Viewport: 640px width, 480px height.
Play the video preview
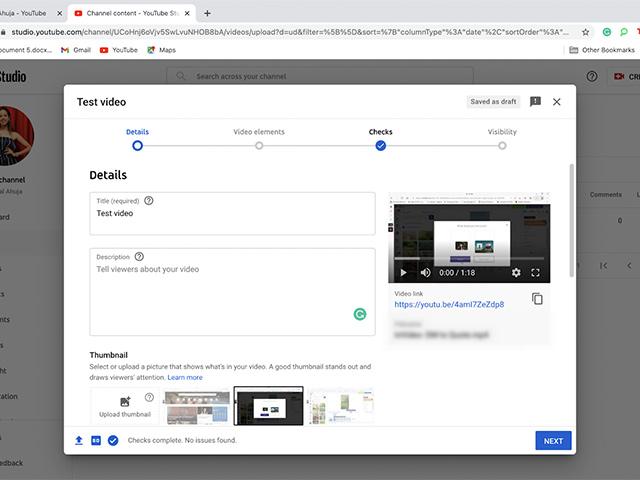pyautogui.click(x=403, y=273)
